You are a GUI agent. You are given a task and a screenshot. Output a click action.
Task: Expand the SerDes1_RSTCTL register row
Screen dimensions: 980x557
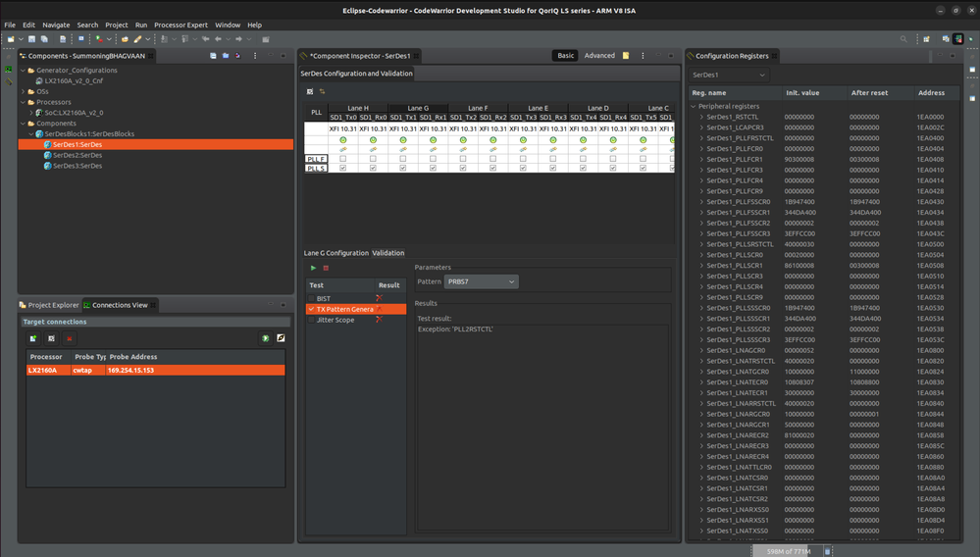(x=701, y=117)
